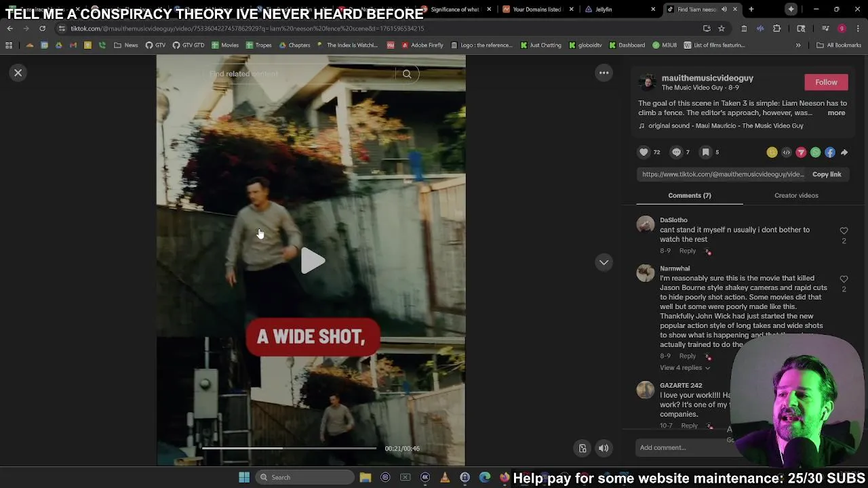Open the Movies bookmark
This screenshot has height=488, width=868.
click(225, 45)
